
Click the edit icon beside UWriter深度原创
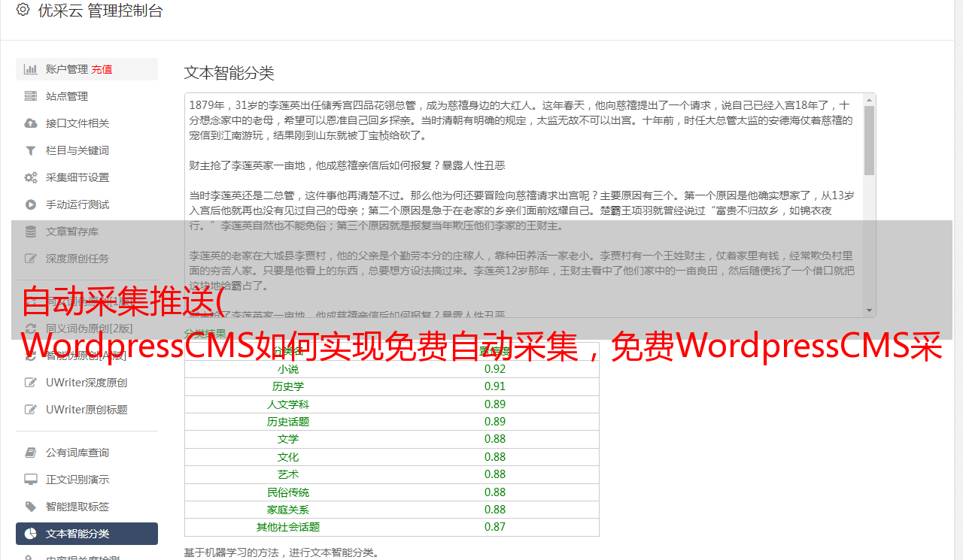pyautogui.click(x=31, y=383)
